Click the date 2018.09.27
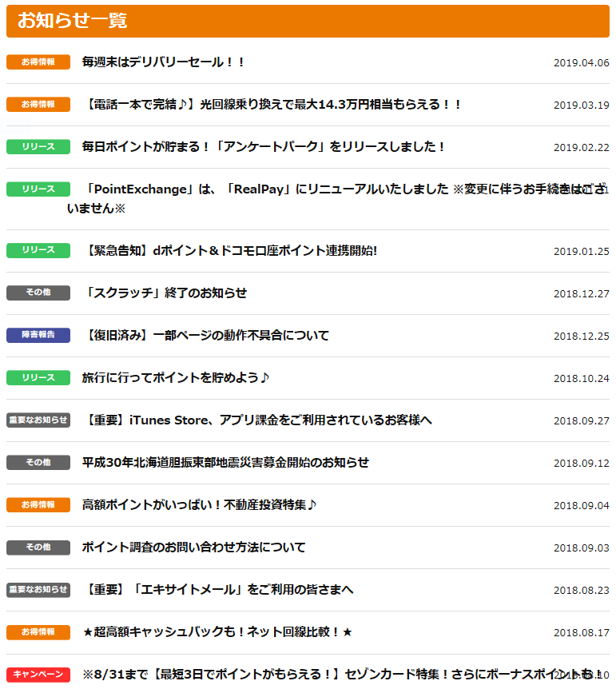Image resolution: width=616 pixels, height=693 pixels. pos(582,421)
